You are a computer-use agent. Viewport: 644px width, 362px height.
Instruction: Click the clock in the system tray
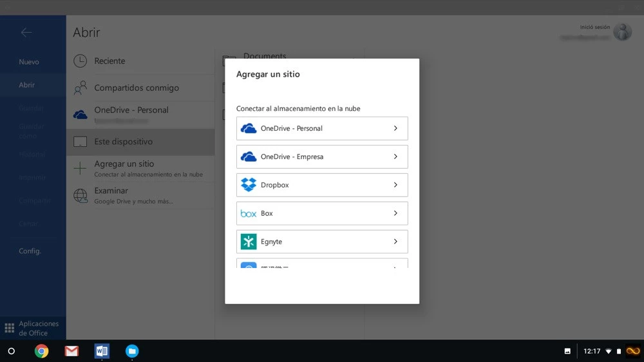tap(592, 351)
